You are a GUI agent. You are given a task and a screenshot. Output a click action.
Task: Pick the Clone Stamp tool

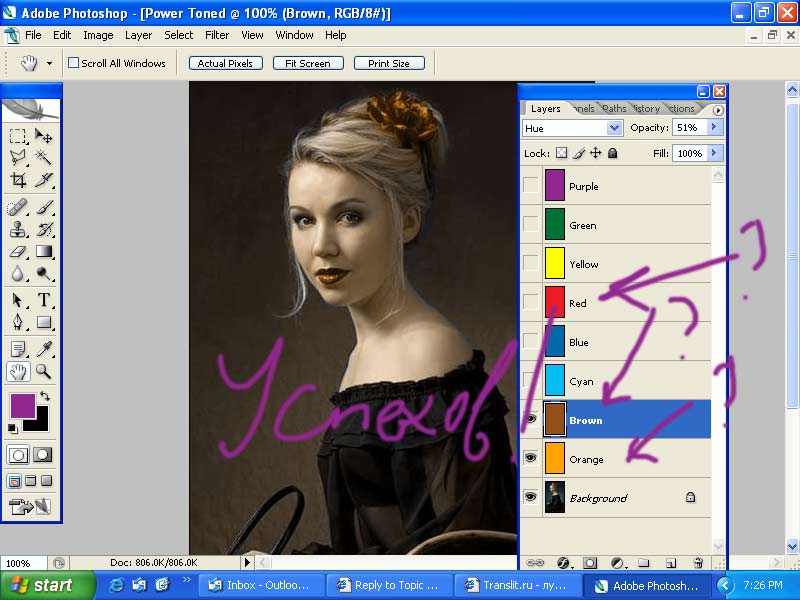[18, 229]
